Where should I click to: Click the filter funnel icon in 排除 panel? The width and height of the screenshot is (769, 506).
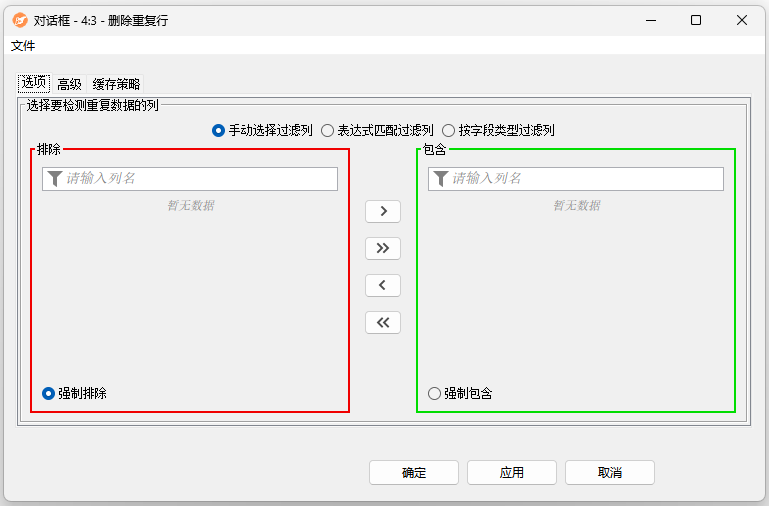pos(55,179)
